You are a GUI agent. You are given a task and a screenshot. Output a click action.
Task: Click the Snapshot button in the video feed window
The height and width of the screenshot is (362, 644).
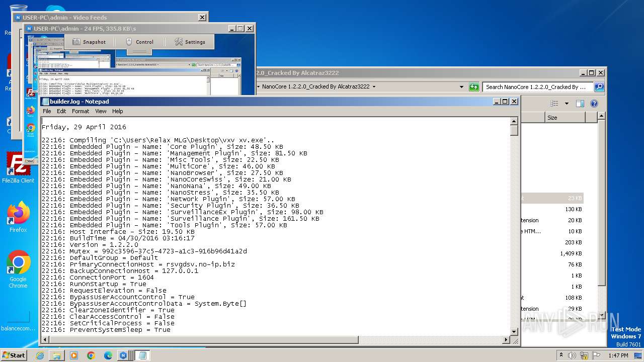(89, 42)
